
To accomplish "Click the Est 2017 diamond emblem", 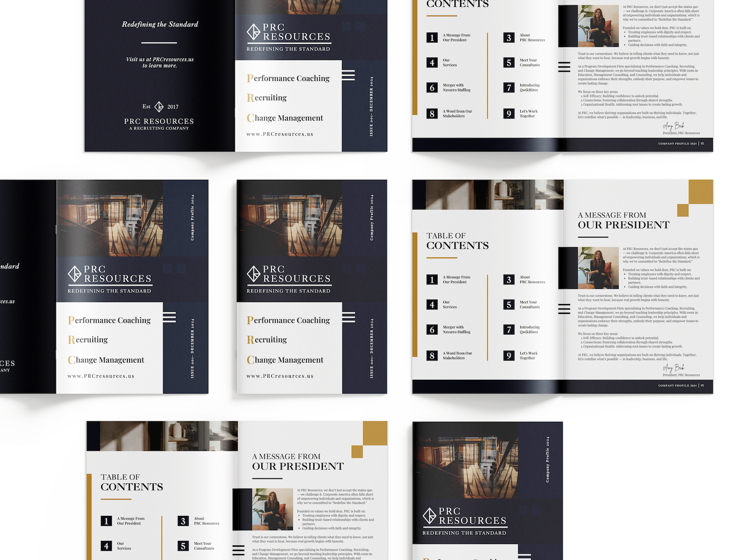I will [159, 107].
